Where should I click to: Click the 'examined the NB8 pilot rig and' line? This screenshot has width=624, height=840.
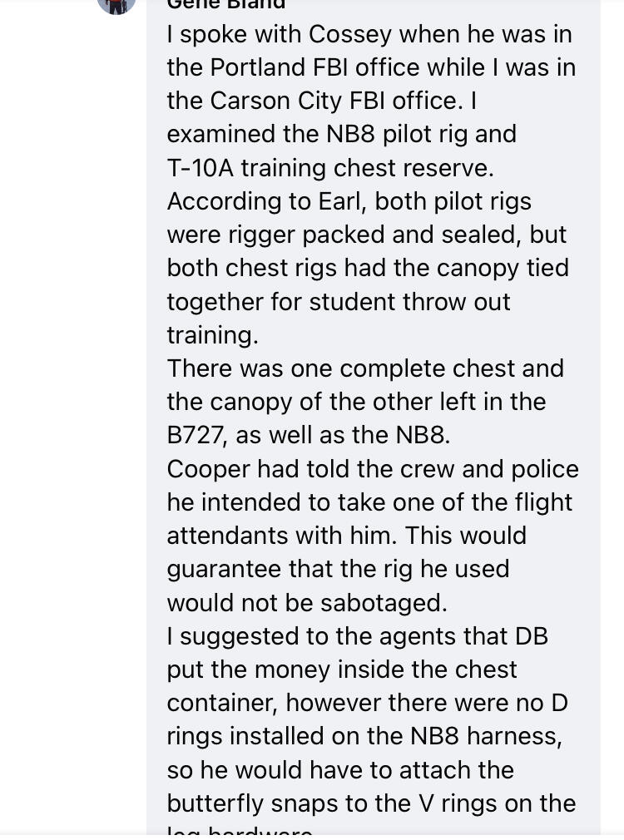[341, 135]
